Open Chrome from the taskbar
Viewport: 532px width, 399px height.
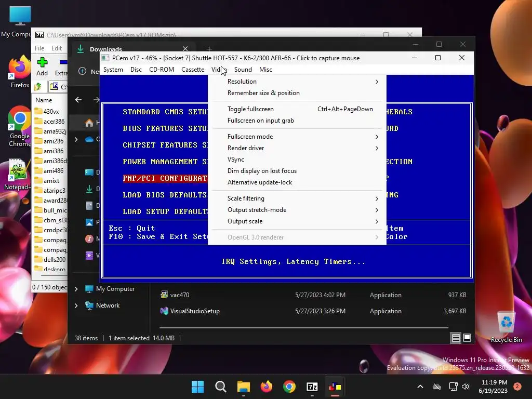[289, 387]
